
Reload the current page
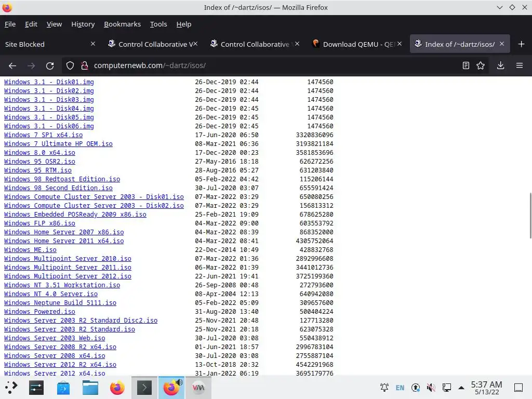click(50, 65)
